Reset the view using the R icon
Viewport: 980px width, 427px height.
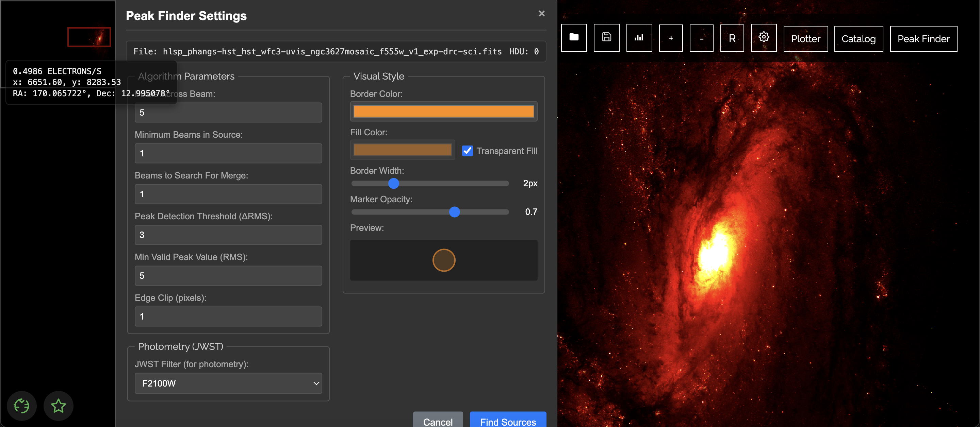(732, 38)
